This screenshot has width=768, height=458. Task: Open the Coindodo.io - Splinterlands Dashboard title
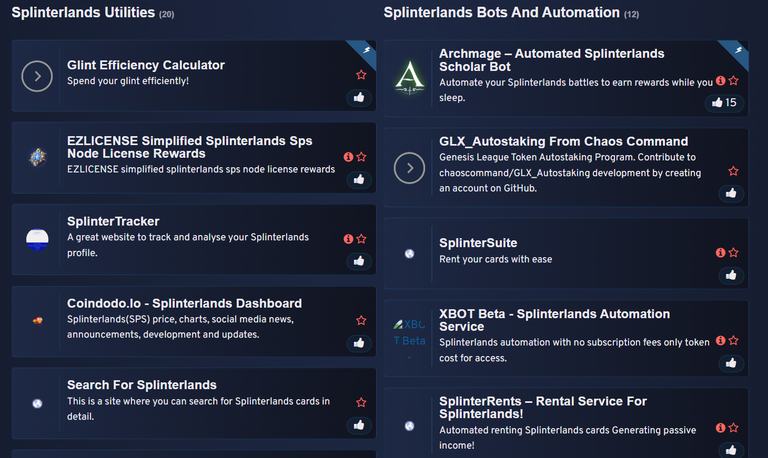tap(184, 303)
